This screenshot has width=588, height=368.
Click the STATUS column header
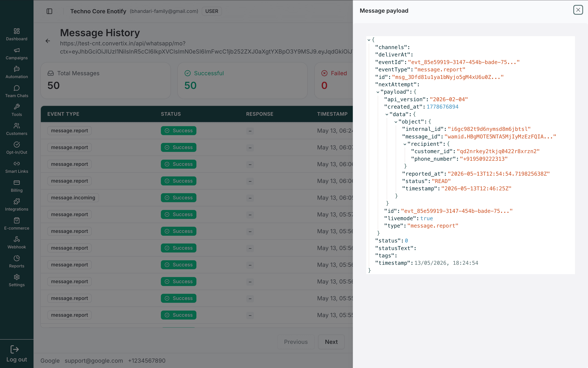pos(171,114)
